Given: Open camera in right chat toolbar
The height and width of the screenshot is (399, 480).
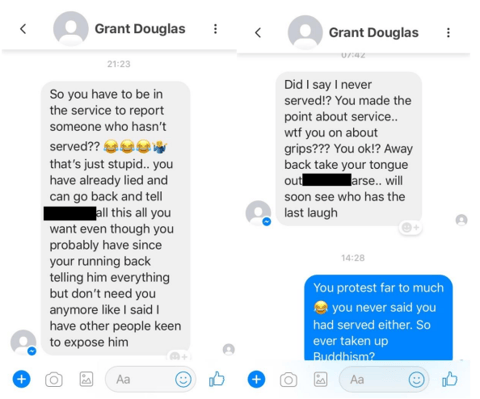Looking at the screenshot, I should coord(288,380).
